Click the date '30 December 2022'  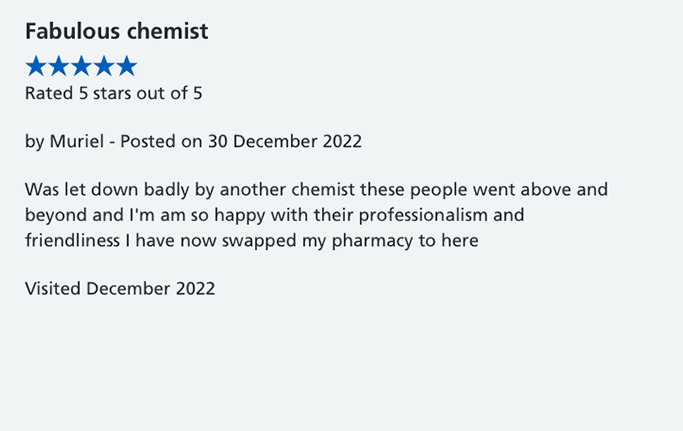click(284, 141)
